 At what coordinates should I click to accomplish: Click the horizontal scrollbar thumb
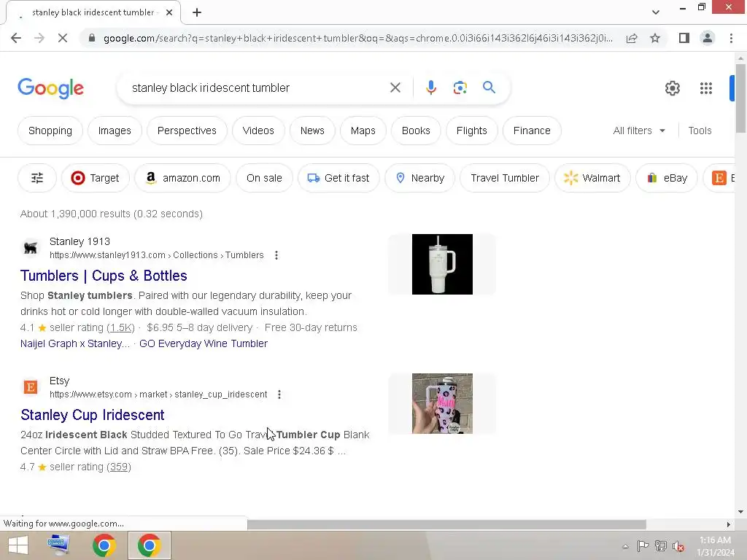click(x=446, y=524)
